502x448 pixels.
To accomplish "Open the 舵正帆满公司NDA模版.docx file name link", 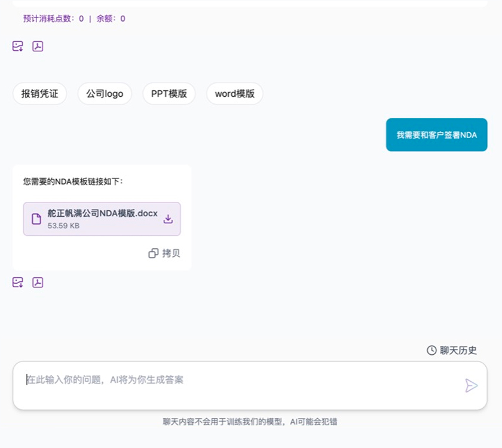I will coord(102,214).
